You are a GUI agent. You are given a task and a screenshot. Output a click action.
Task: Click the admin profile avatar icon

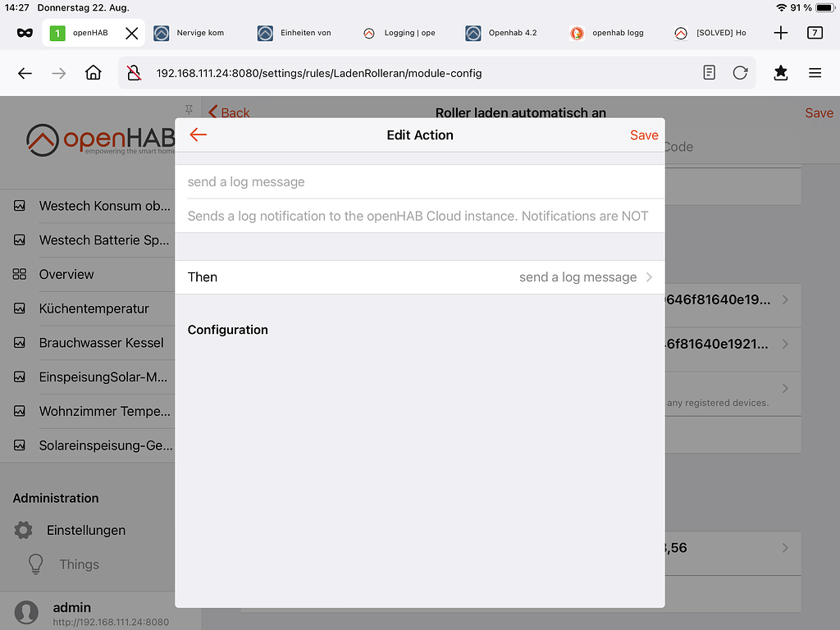(25, 613)
